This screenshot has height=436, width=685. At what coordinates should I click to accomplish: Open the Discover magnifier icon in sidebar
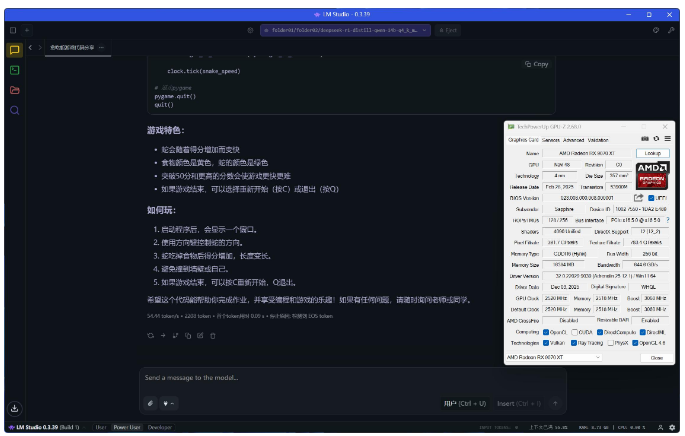tap(14, 110)
